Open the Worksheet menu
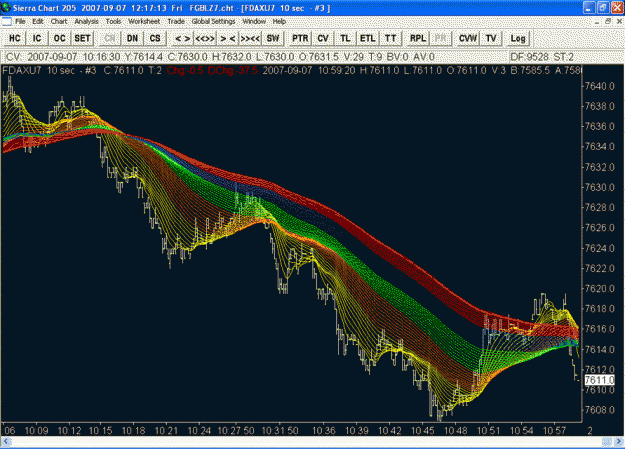 coord(144,22)
